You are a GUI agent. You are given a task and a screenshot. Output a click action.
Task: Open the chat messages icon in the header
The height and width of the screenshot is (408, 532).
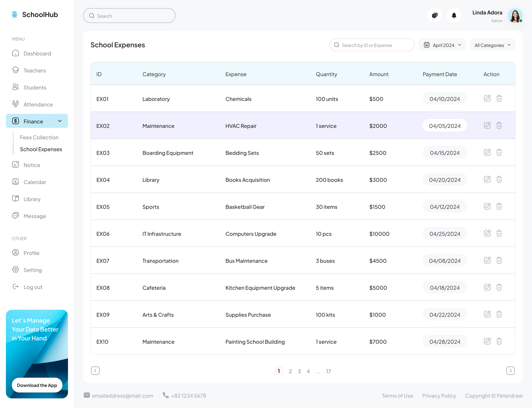[x=435, y=15]
